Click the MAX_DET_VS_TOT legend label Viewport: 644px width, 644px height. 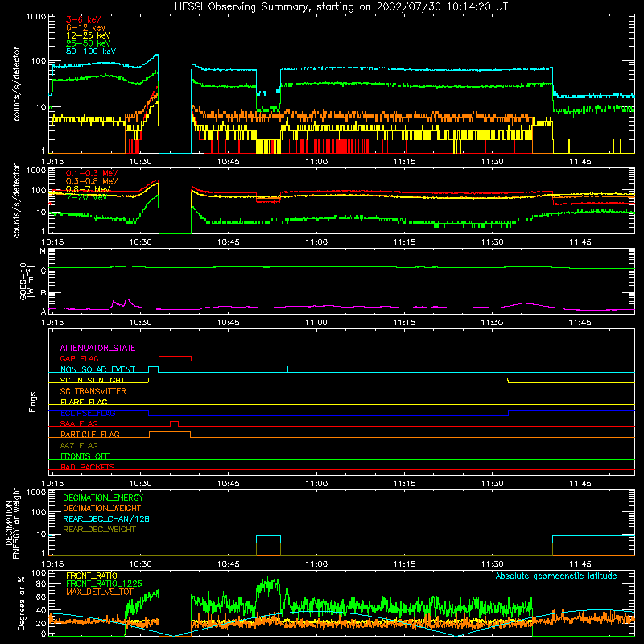point(99,592)
